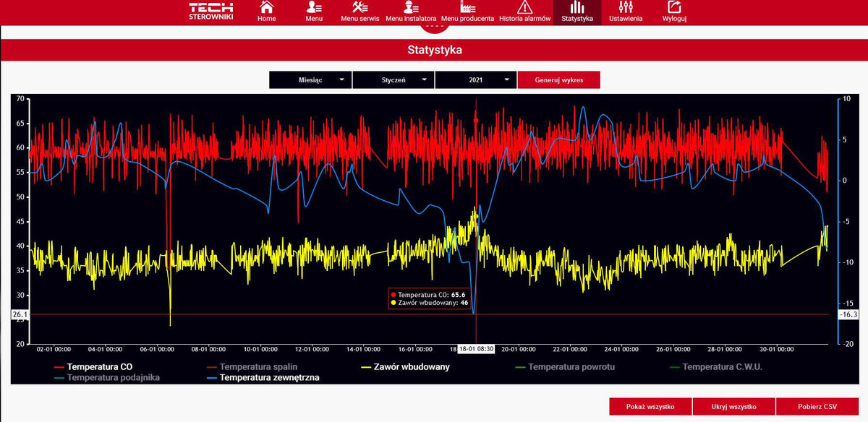The image size is (868, 422).
Task: Open the 2021 year dropdown
Action: (476, 80)
